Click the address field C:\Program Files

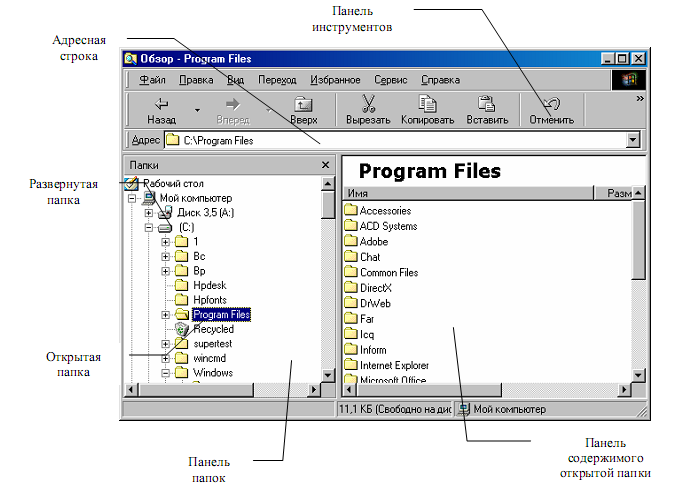(396, 140)
